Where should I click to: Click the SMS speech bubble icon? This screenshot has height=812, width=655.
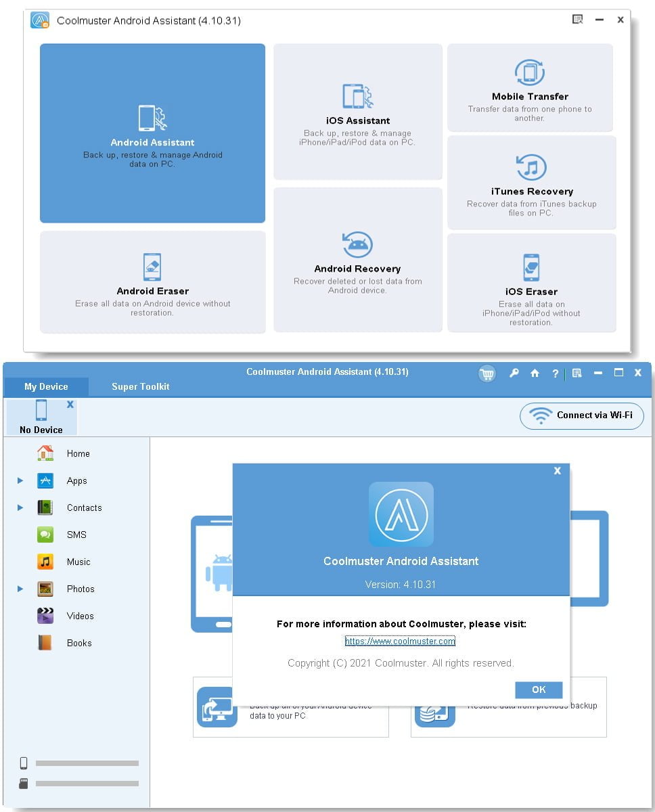point(45,535)
